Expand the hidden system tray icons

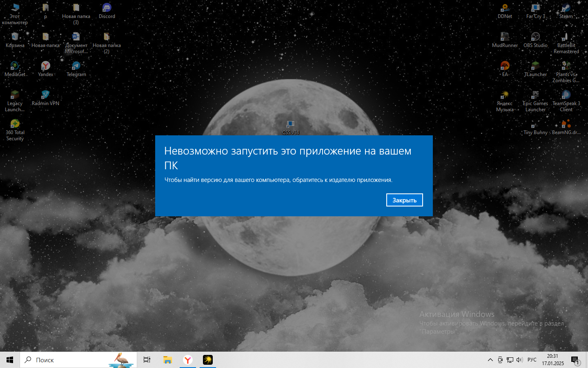[490, 360]
